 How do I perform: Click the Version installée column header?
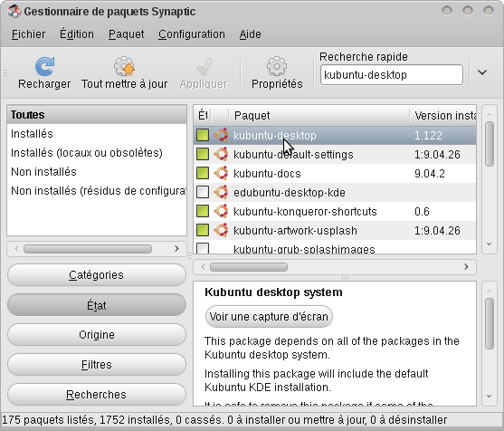pyautogui.click(x=443, y=116)
